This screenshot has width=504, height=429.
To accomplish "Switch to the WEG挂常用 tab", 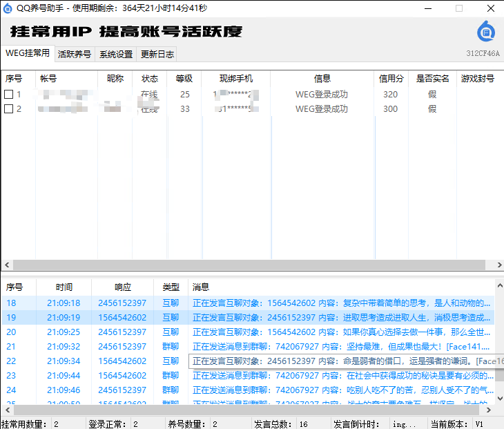I will coord(28,53).
